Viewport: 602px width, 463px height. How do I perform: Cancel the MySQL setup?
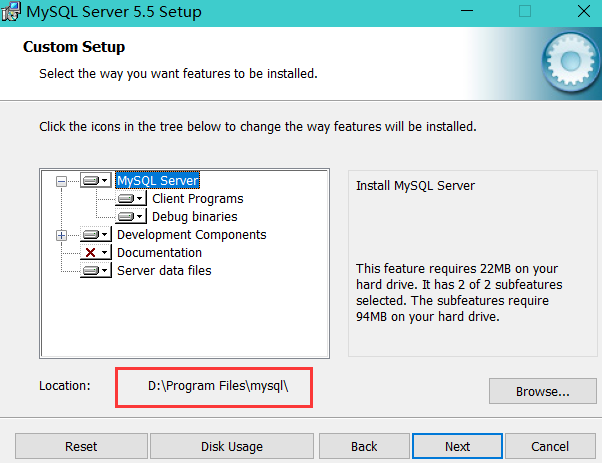click(x=550, y=446)
